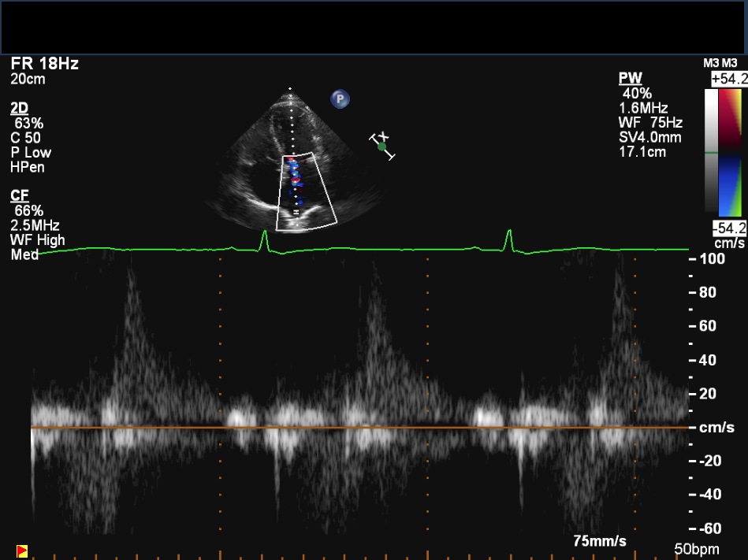This screenshot has width=748, height=560.
Task: Select the 2D mode heading
Action: tap(20, 108)
